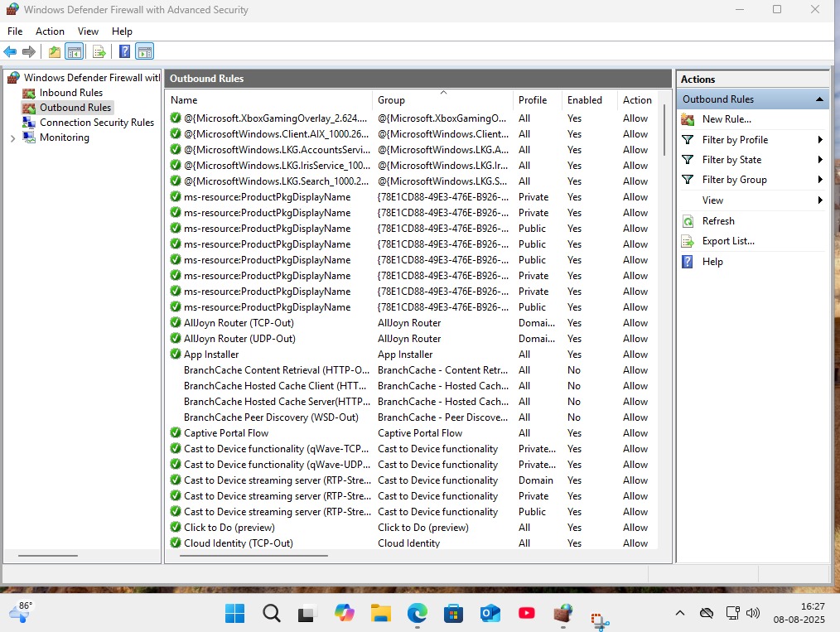Open the File menu
840x632 pixels.
pyautogui.click(x=15, y=31)
